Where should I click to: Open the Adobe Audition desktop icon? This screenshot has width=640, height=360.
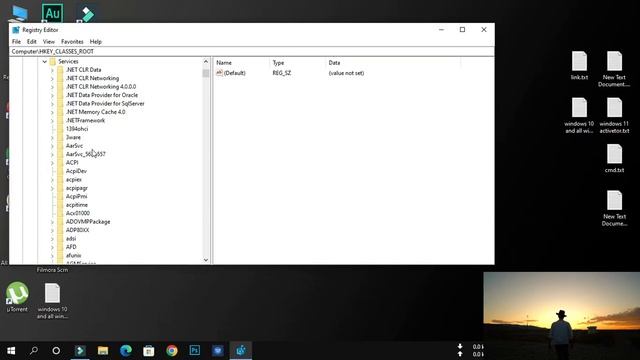point(52,13)
